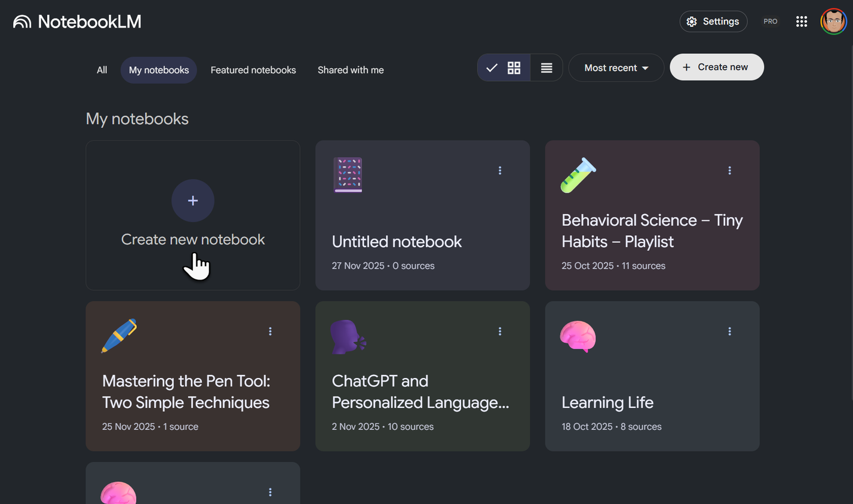The width and height of the screenshot is (853, 504).
Task: Click the Create new button
Action: pyautogui.click(x=717, y=67)
